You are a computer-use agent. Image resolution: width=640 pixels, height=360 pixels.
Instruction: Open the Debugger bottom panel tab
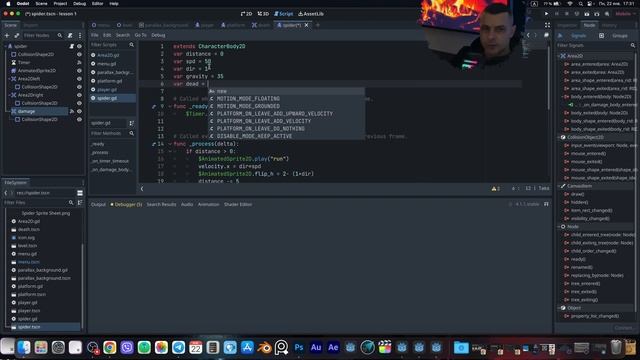[x=126, y=204]
